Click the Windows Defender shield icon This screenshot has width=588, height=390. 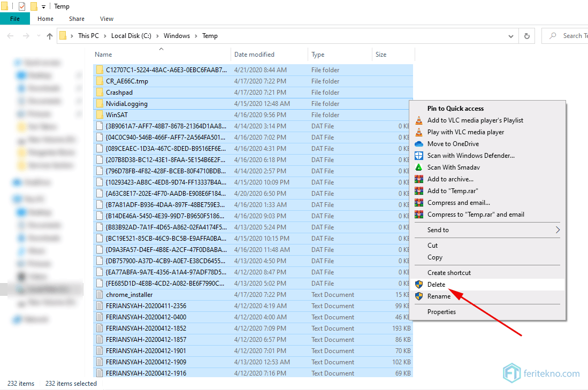point(419,156)
